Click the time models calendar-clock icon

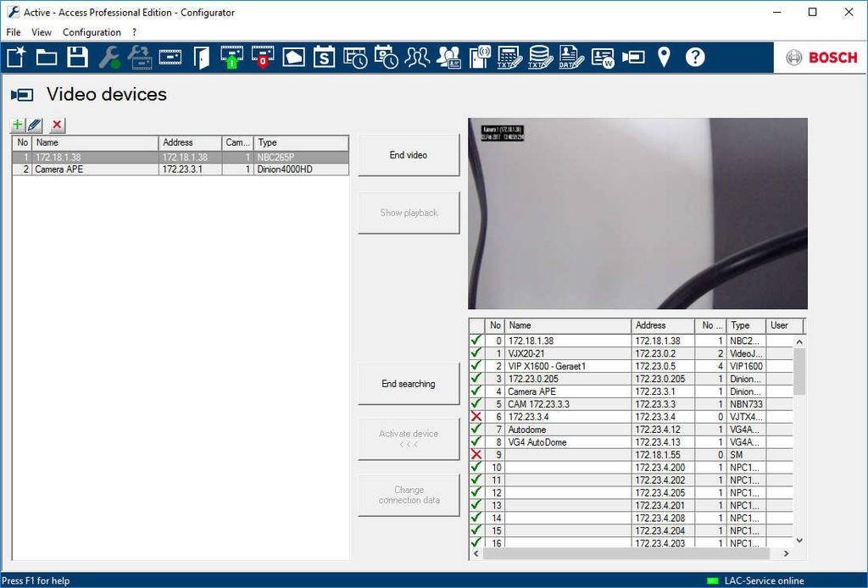(386, 57)
